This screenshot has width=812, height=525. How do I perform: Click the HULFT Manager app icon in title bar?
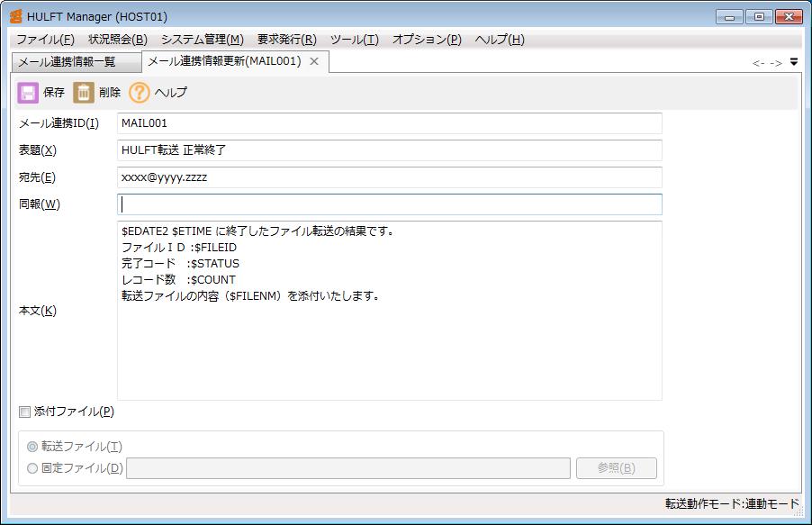tap(16, 16)
